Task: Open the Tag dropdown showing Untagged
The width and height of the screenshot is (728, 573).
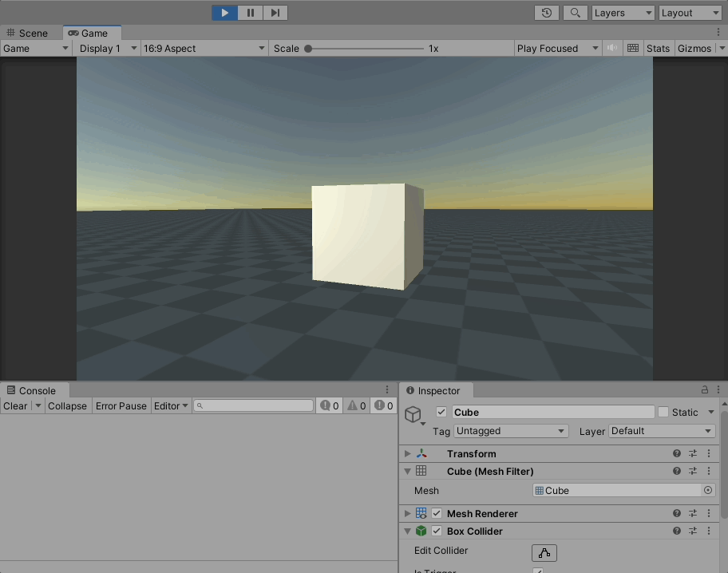Action: pyautogui.click(x=511, y=431)
